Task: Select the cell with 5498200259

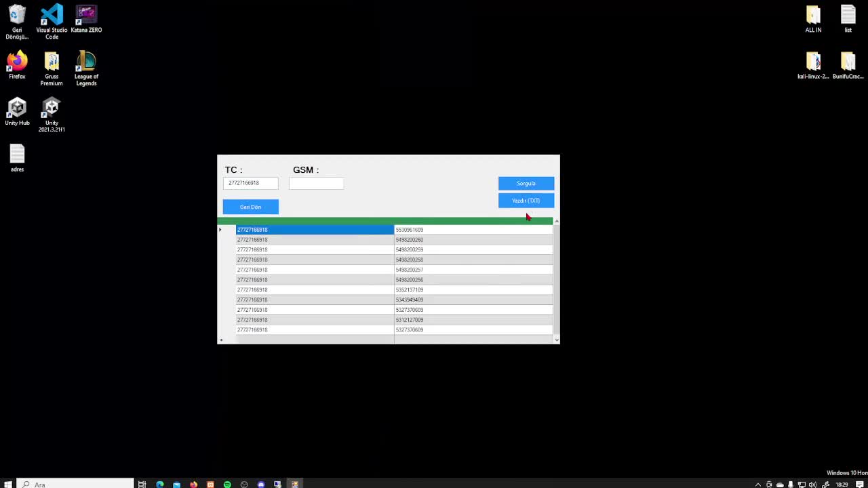Action: [x=473, y=249]
